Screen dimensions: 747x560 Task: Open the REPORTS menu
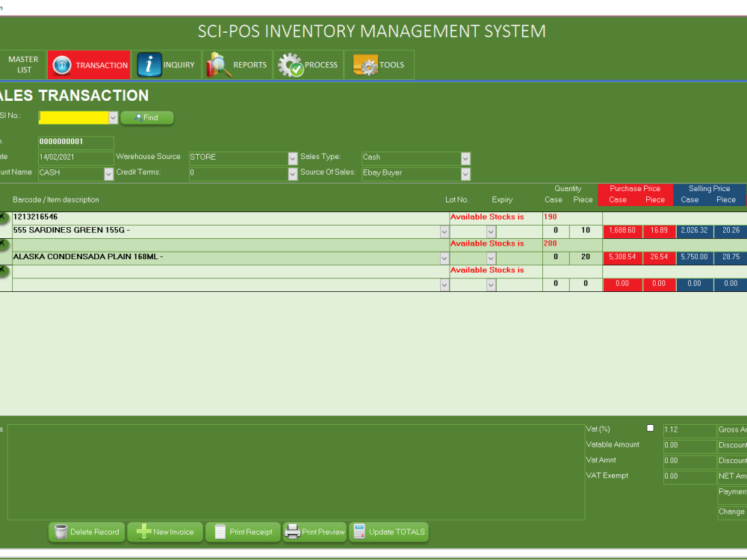[x=238, y=64]
